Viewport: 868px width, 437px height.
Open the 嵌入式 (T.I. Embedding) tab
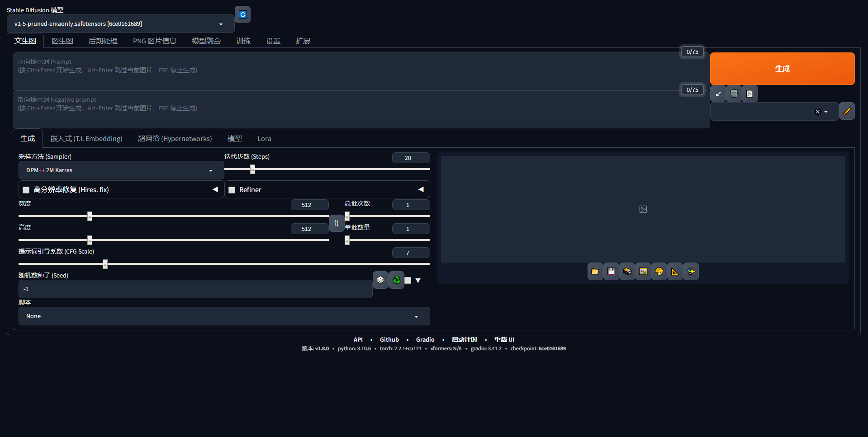coord(86,139)
